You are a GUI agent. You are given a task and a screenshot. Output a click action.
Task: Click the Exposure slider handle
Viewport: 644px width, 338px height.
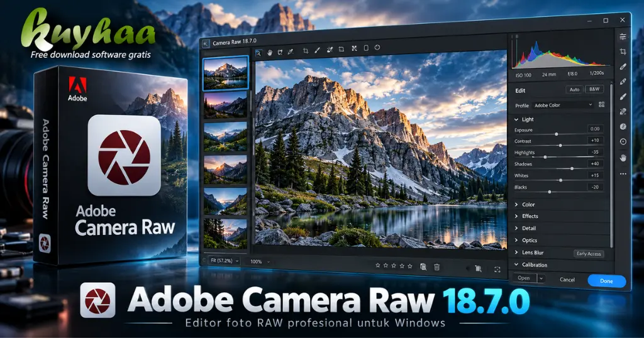pos(557,134)
